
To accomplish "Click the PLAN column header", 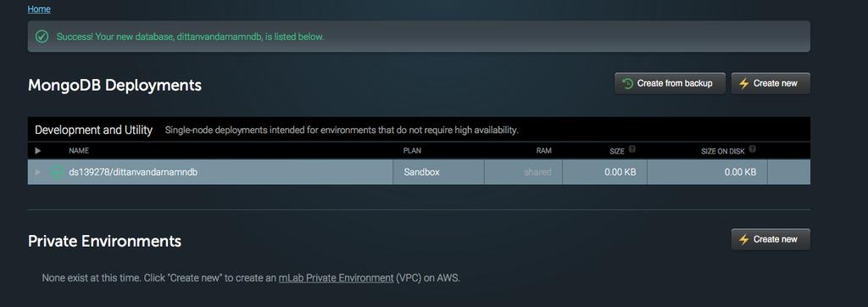I will [413, 151].
